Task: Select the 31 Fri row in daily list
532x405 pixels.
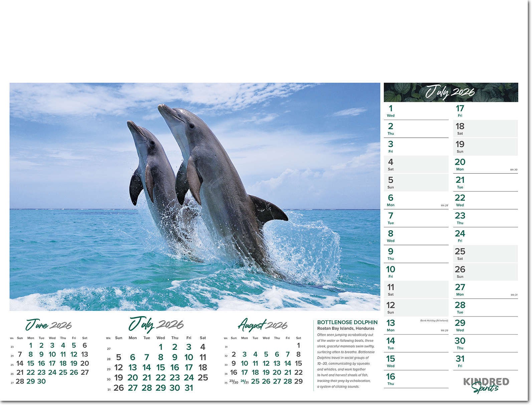Action: coord(485,361)
